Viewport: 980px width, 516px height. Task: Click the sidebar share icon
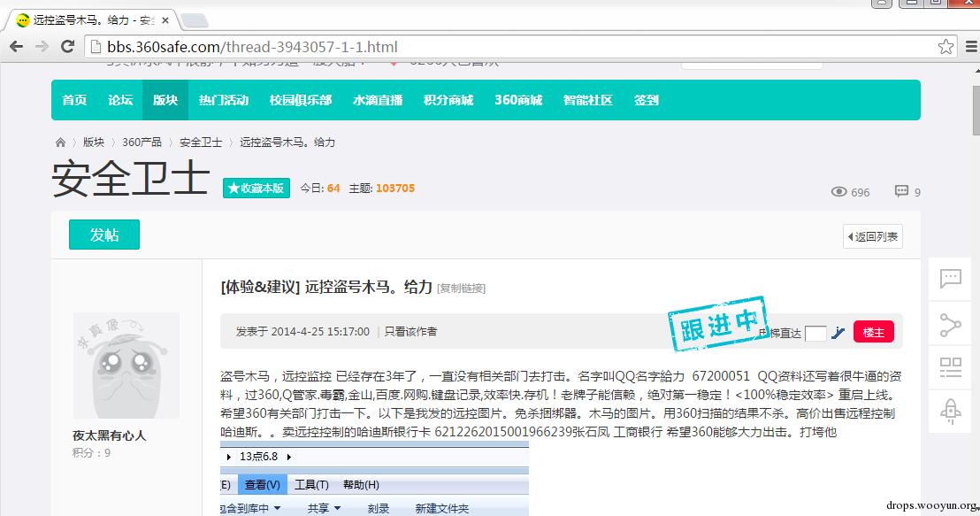point(951,325)
